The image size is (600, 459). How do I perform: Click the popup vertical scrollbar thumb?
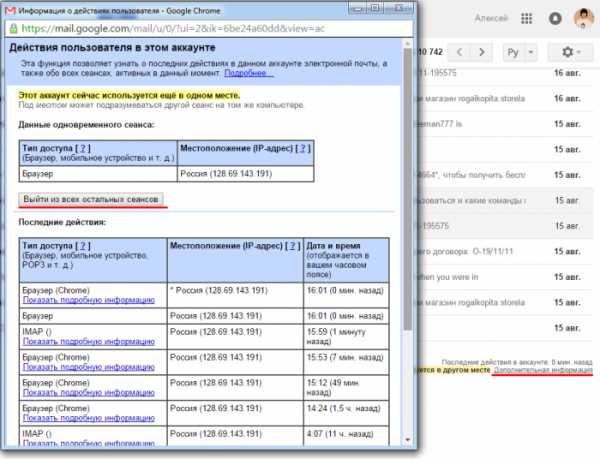coord(408,189)
